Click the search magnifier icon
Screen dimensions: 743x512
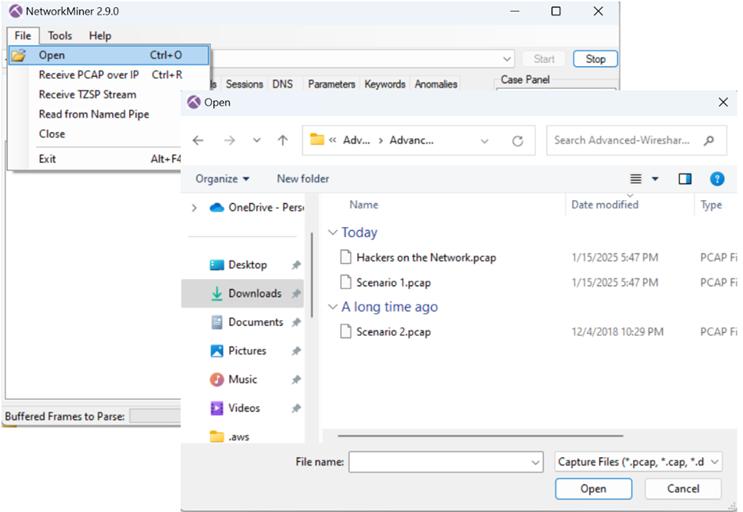pyautogui.click(x=709, y=140)
